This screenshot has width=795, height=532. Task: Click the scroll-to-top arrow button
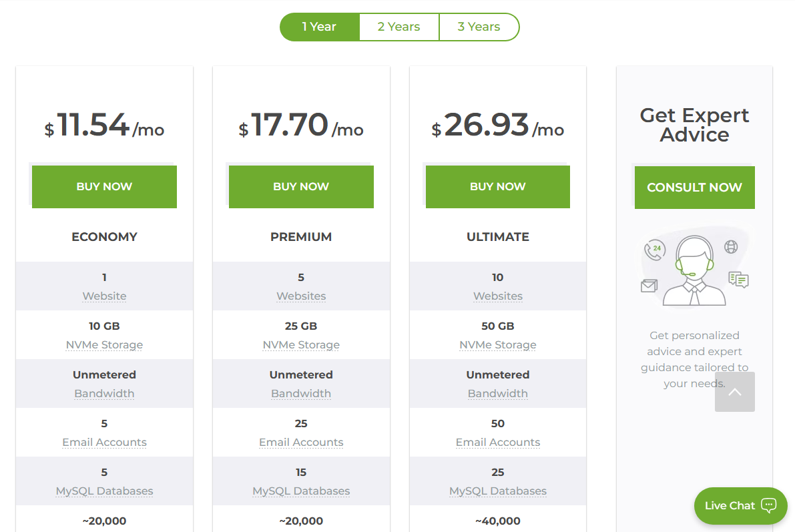tap(734, 392)
